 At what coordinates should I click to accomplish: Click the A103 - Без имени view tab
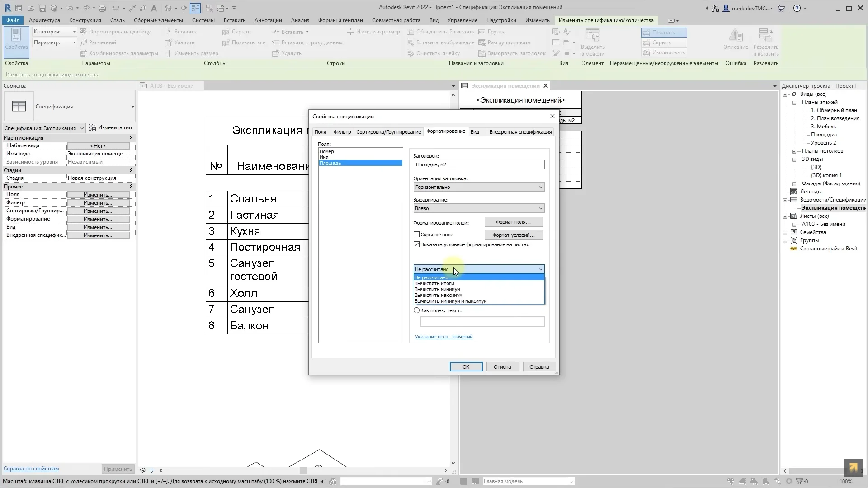(171, 86)
